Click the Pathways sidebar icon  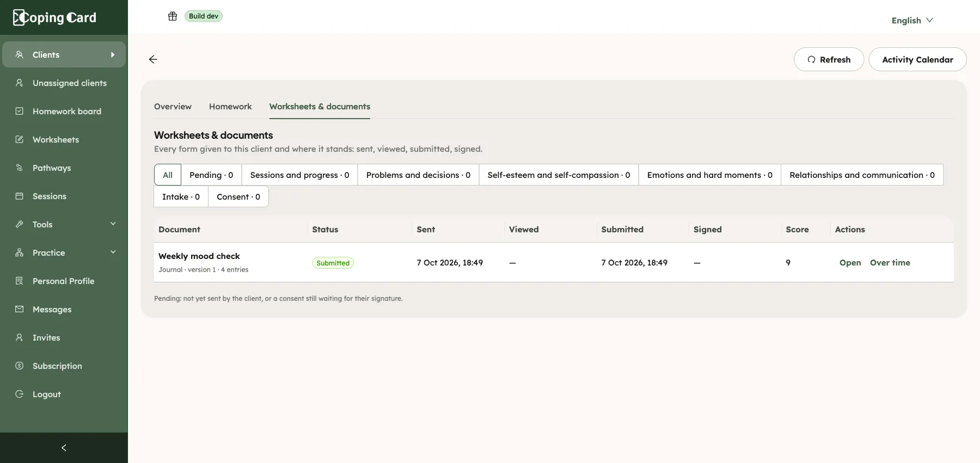click(x=20, y=168)
